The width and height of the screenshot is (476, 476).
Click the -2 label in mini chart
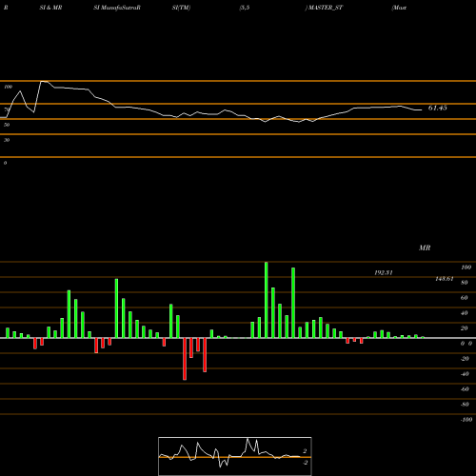pos(305,463)
